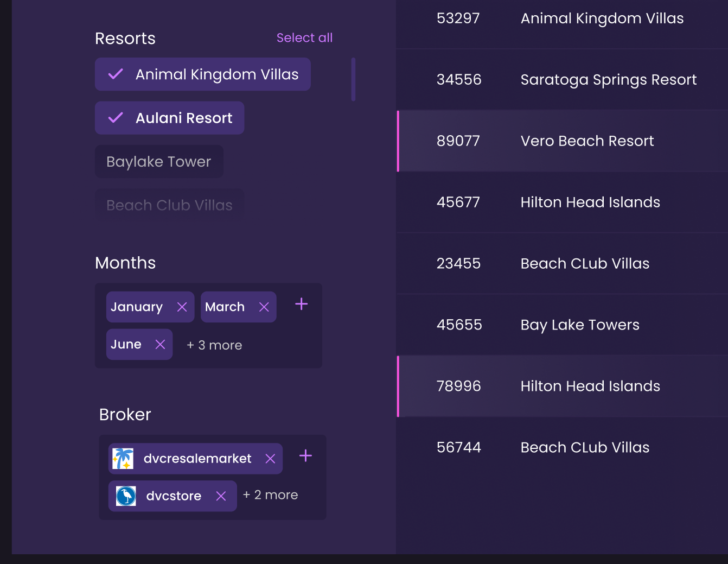Click the checkmark icon on Aulani Resort
The height and width of the screenshot is (564, 728).
click(x=115, y=118)
